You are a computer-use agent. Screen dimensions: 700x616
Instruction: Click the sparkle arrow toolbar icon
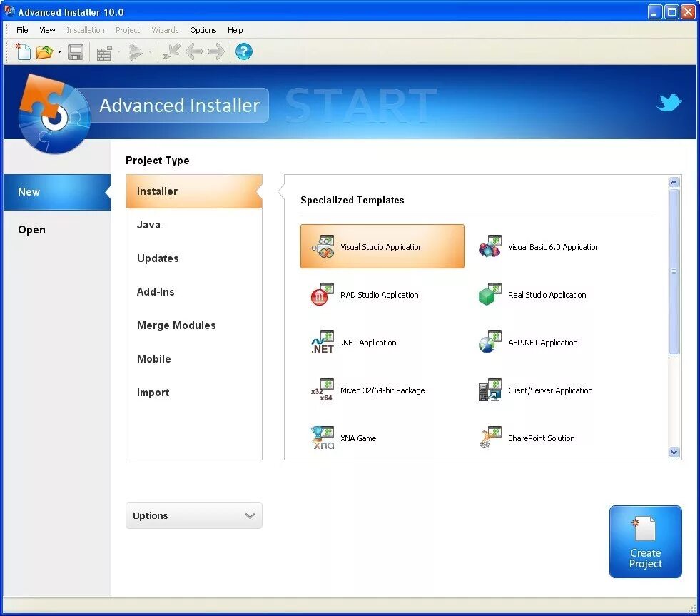point(171,52)
